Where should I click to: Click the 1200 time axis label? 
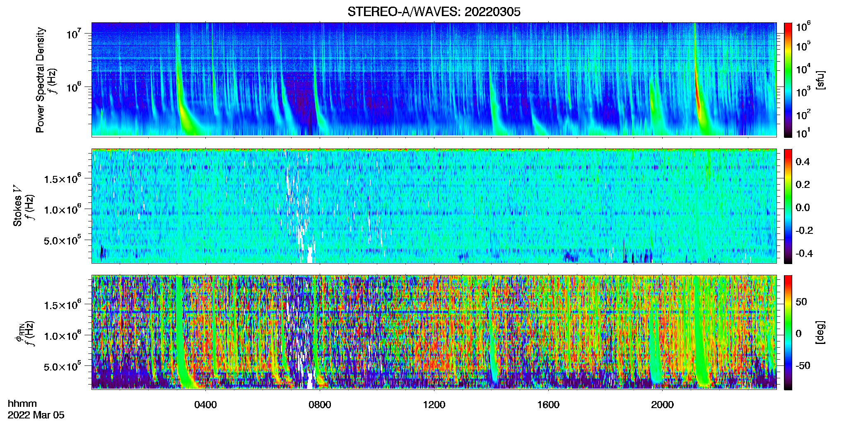point(434,405)
